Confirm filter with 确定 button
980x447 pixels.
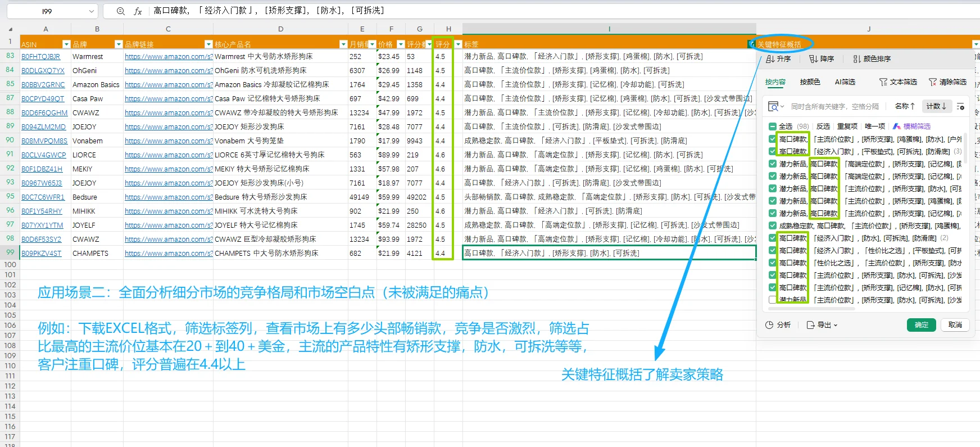pos(922,325)
